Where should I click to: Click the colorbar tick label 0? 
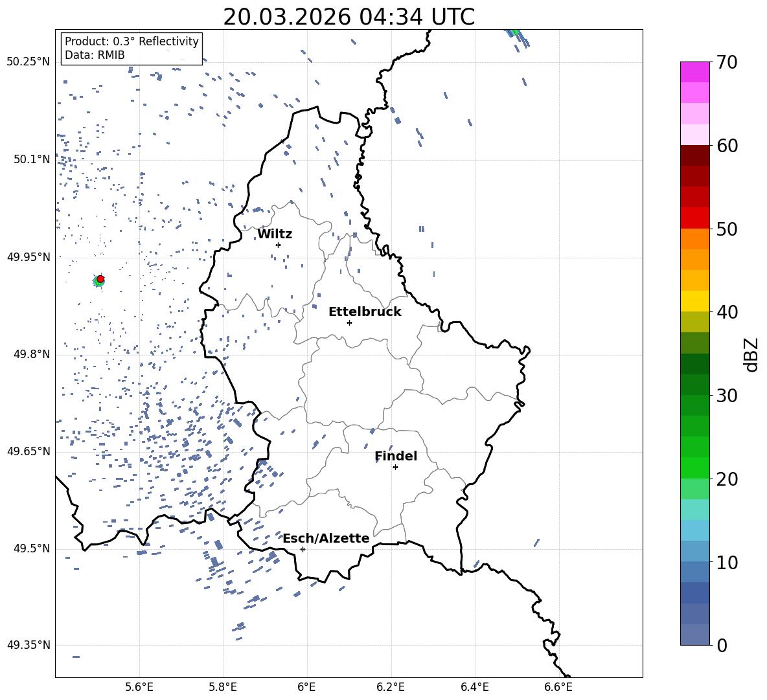[x=722, y=646]
